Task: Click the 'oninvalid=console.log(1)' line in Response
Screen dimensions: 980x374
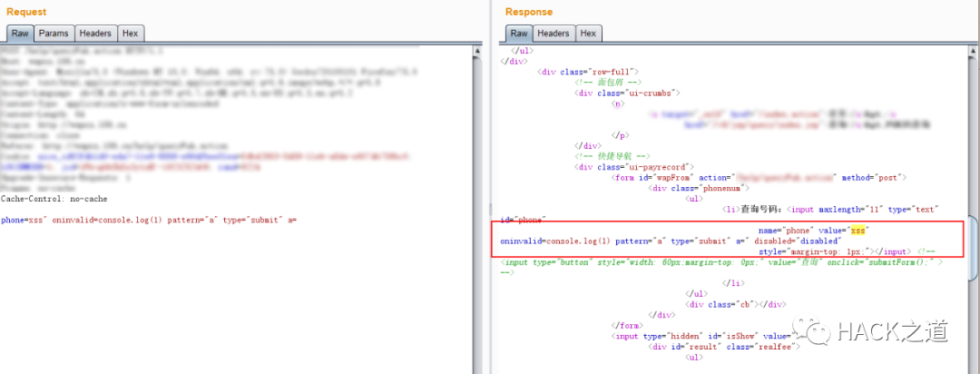Action: (x=671, y=241)
